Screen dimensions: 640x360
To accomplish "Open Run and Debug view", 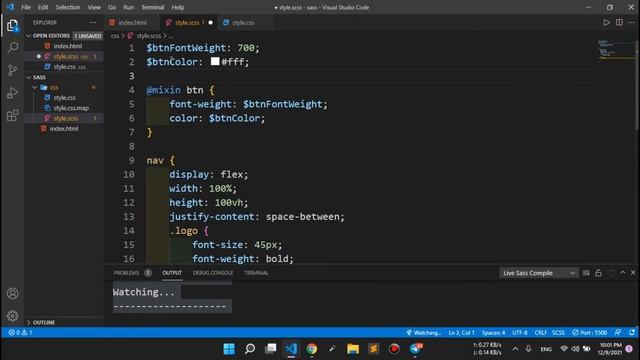I will coord(13,93).
